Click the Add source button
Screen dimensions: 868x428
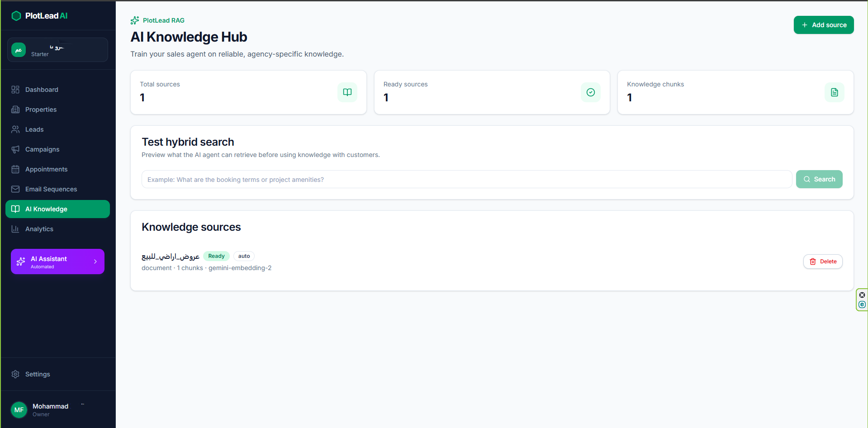pyautogui.click(x=824, y=25)
